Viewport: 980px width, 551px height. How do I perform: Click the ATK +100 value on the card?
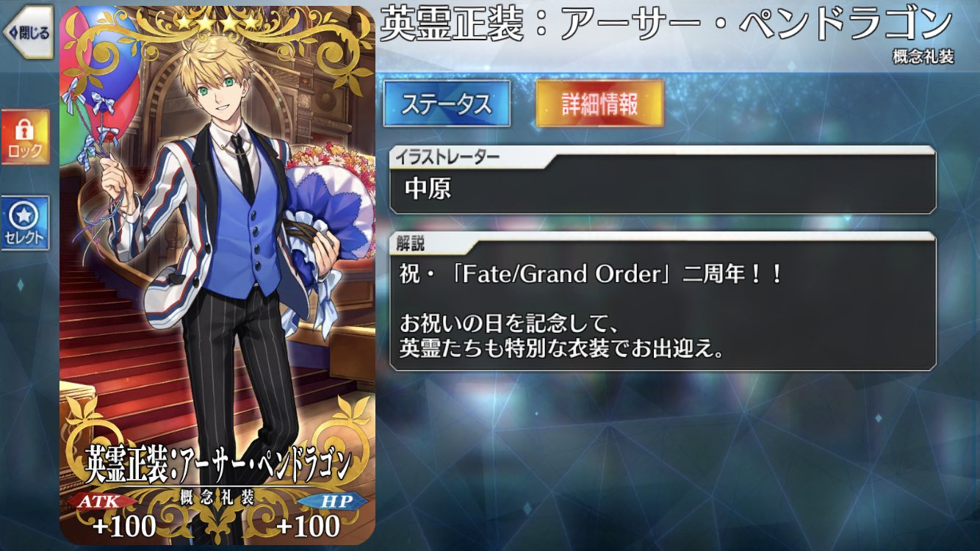tap(124, 526)
